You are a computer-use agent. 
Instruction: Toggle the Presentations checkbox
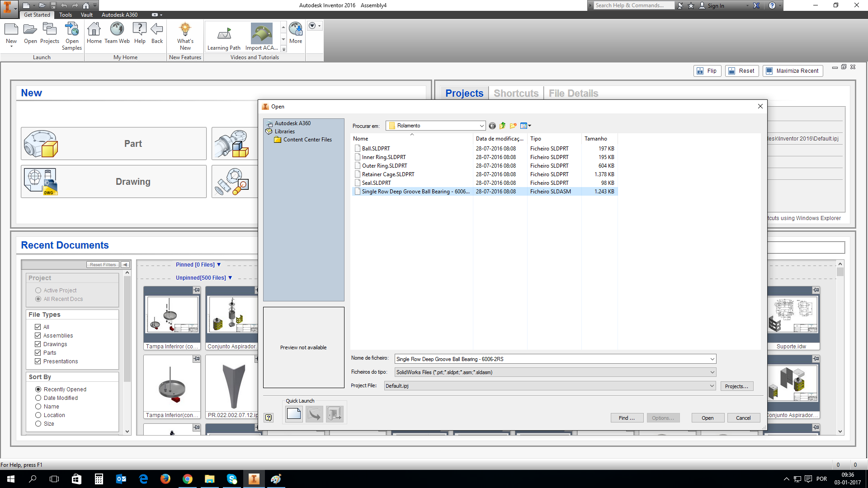[x=38, y=361]
